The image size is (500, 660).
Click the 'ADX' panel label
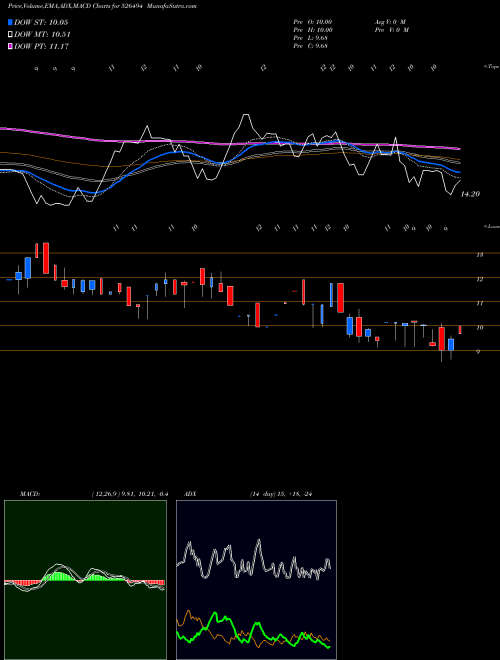click(x=190, y=494)
